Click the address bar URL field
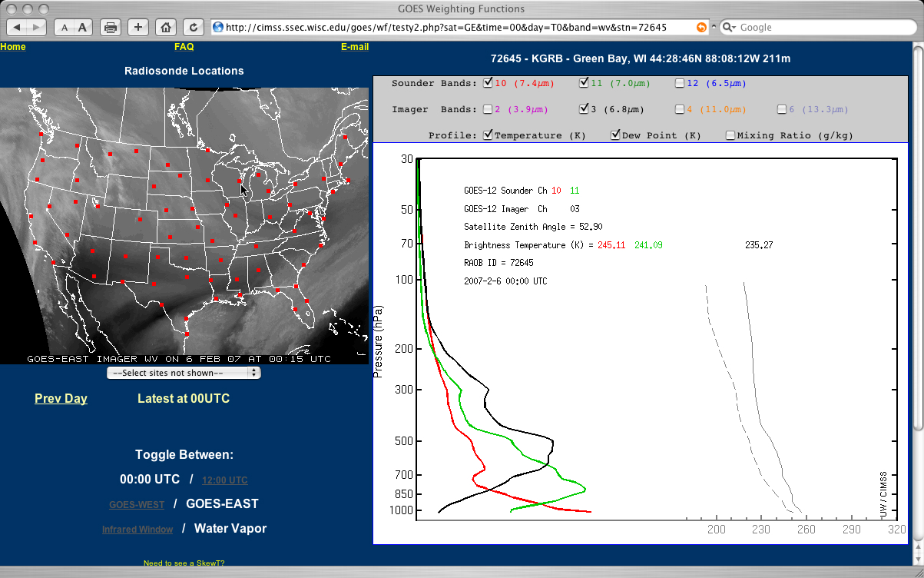Image resolution: width=924 pixels, height=578 pixels. point(459,27)
